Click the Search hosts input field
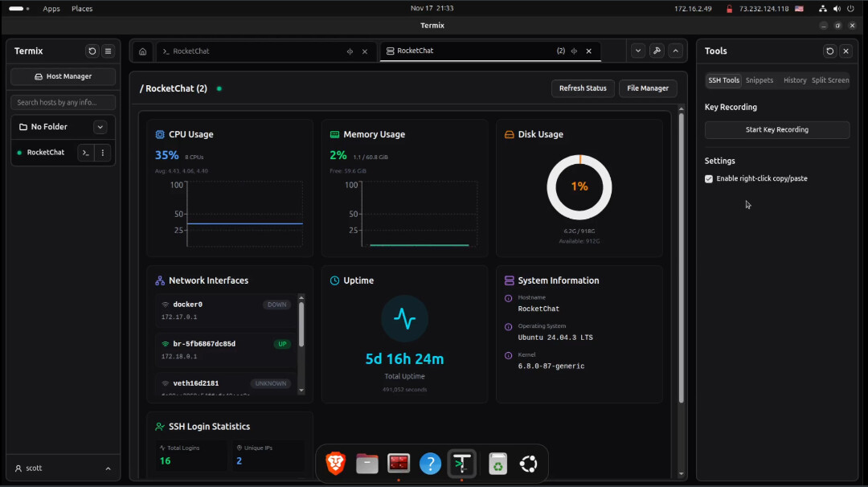868x487 pixels. pos(63,103)
